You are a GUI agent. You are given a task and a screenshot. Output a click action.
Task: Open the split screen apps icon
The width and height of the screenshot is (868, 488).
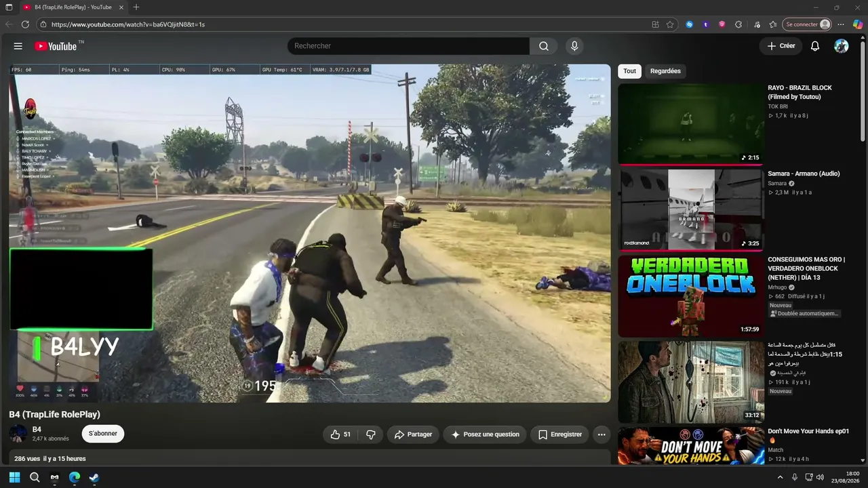[655, 24]
